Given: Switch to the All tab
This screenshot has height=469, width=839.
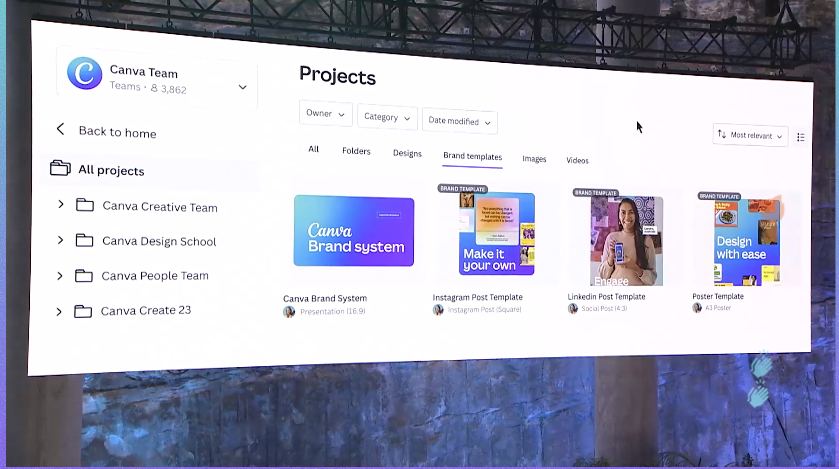Looking at the screenshot, I should point(314,149).
